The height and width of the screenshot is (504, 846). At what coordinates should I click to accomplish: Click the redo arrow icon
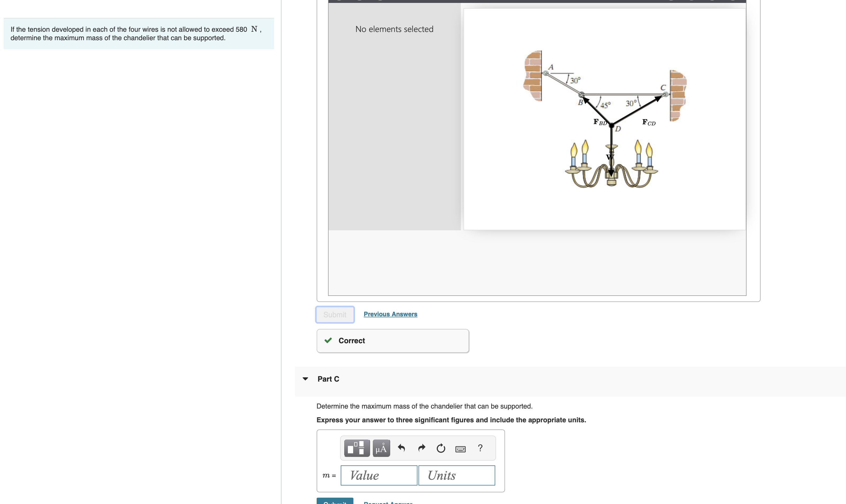point(421,448)
